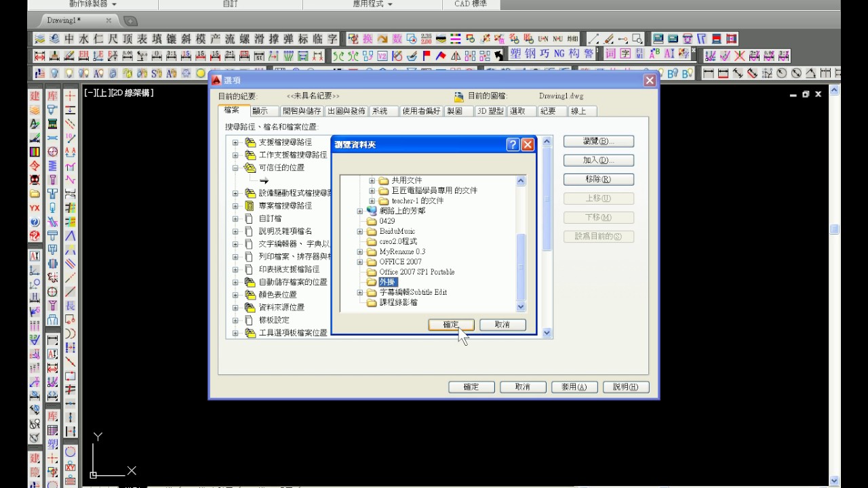Click the 标 character toolbar icon
Image resolution: width=868 pixels, height=488 pixels.
[x=304, y=39]
